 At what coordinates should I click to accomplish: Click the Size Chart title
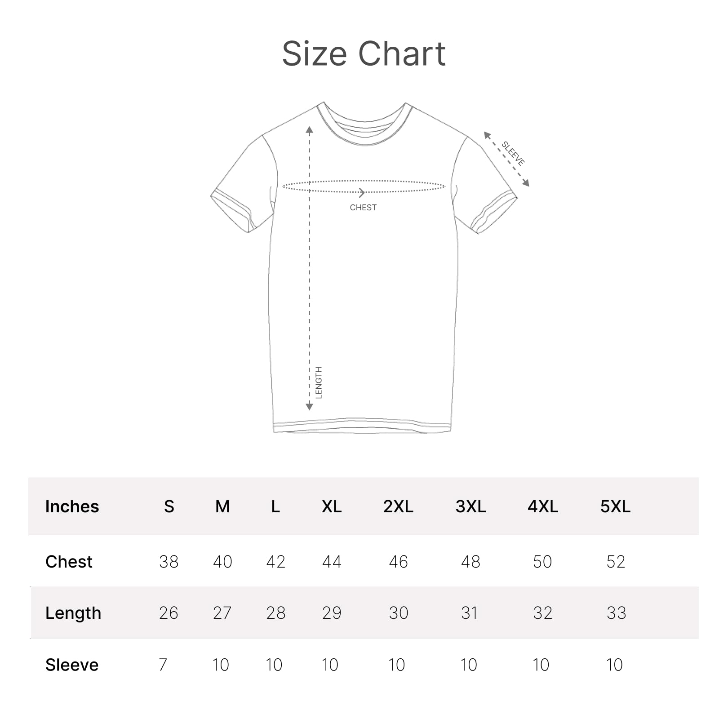pos(364,54)
